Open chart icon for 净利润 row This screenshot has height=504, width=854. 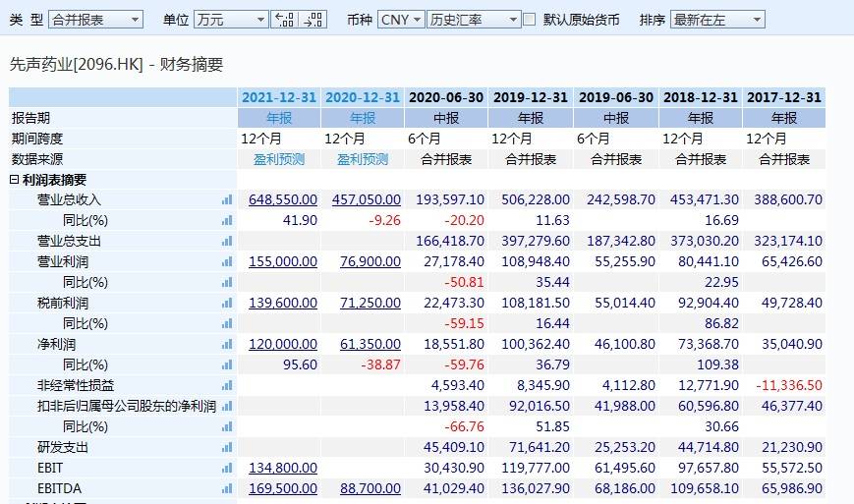(227, 345)
